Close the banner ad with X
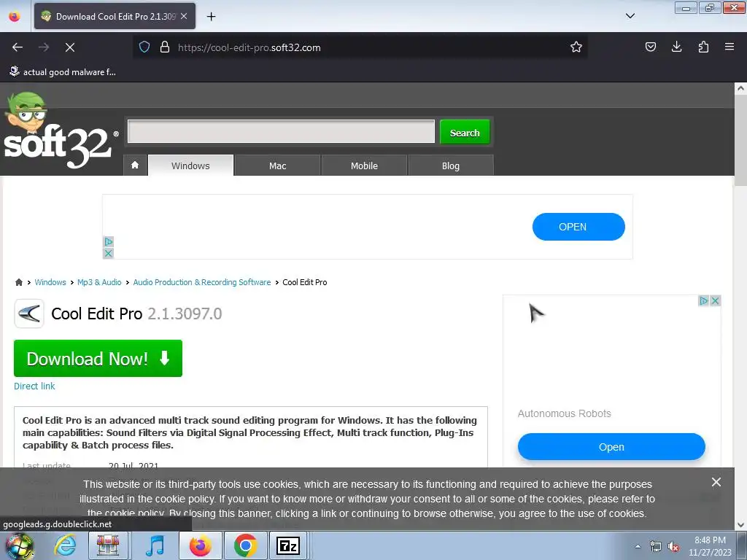This screenshot has height=560, width=747. 108,253
